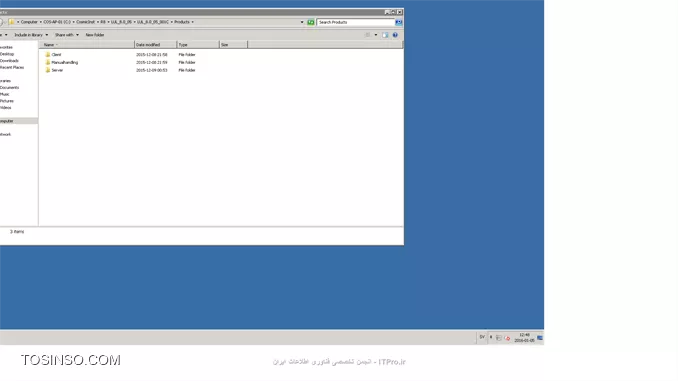This screenshot has width=678, height=381.
Task: Click the Search Products field
Action: [x=355, y=22]
